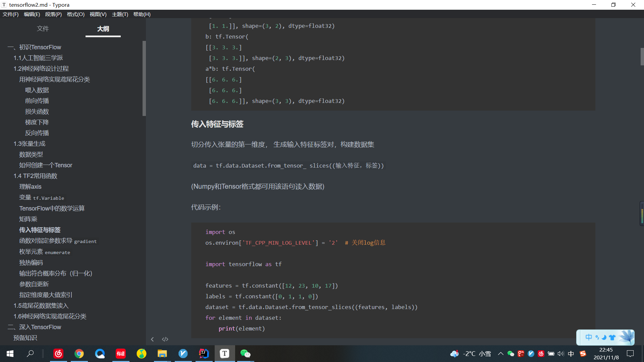The height and width of the screenshot is (362, 644).
Task: Open WeChat from the taskbar
Action: coord(245,354)
